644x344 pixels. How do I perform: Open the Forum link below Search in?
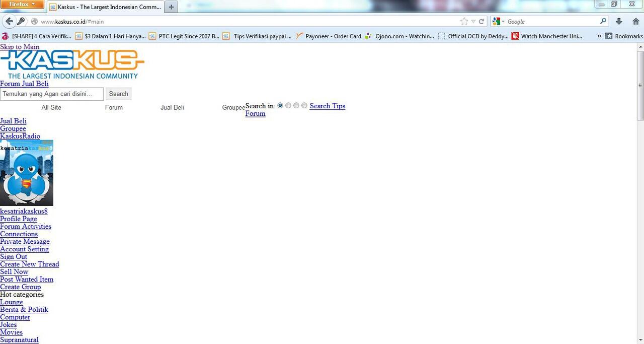[x=255, y=113]
